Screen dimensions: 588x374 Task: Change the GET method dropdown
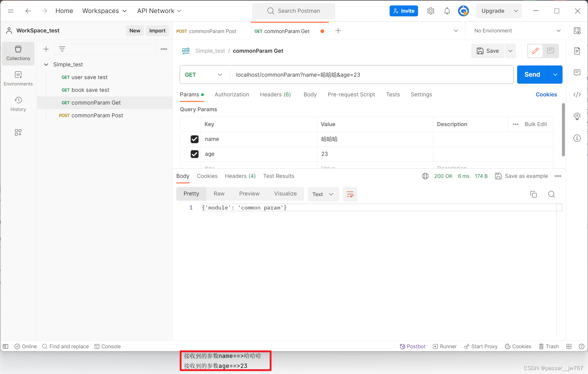[204, 75]
